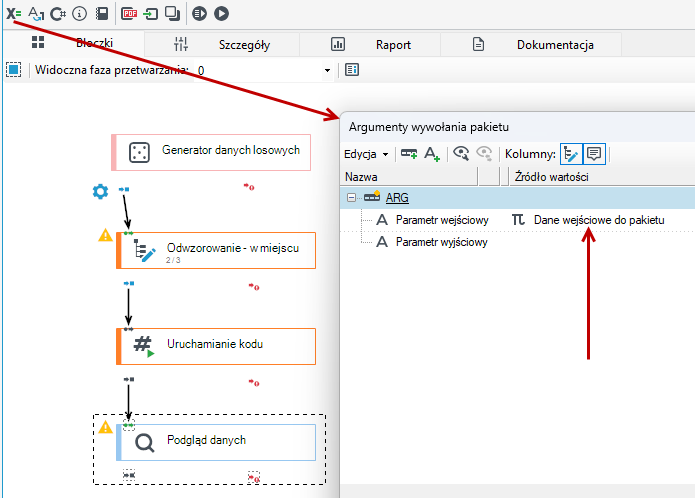Run the package with the play button
This screenshot has height=498, width=695.
[222, 14]
